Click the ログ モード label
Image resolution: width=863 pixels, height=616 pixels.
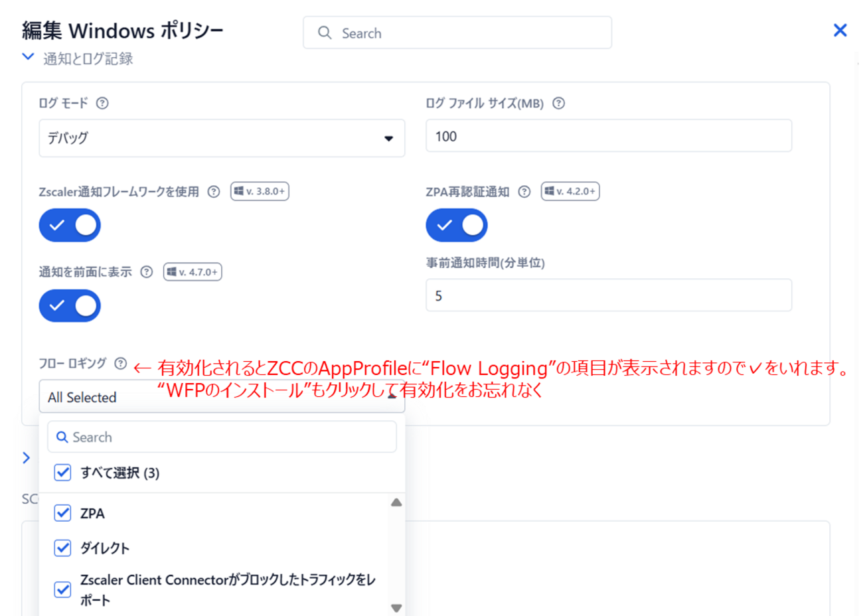pos(63,103)
